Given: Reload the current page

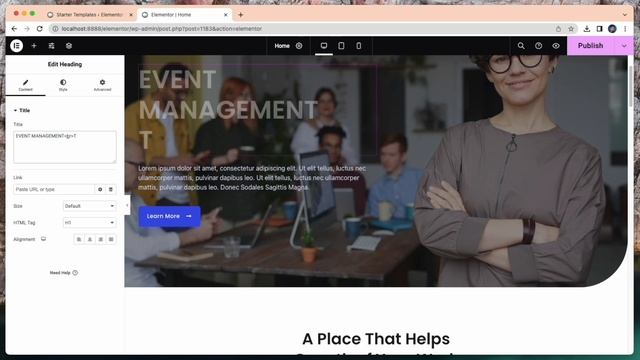Looking at the screenshot, I should pos(40,29).
